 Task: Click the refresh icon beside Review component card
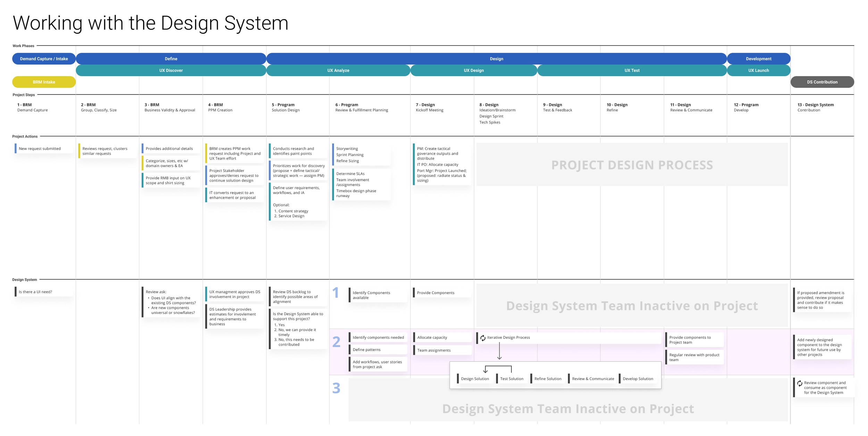(800, 383)
